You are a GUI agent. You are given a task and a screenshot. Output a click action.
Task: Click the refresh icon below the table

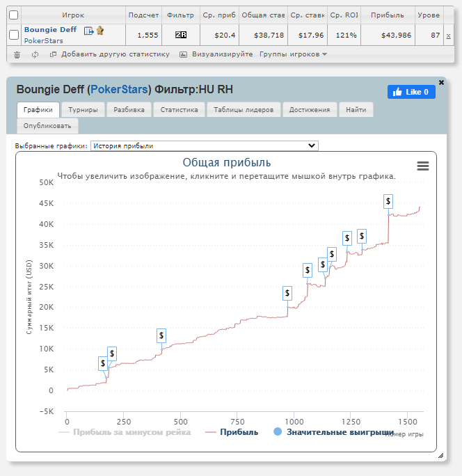tap(35, 54)
